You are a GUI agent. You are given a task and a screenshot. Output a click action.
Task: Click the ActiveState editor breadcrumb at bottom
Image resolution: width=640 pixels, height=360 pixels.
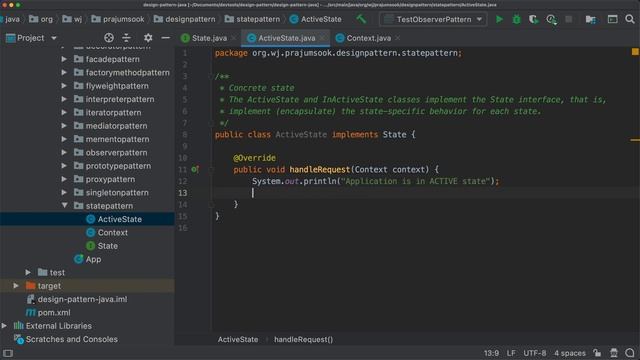pyautogui.click(x=238, y=339)
